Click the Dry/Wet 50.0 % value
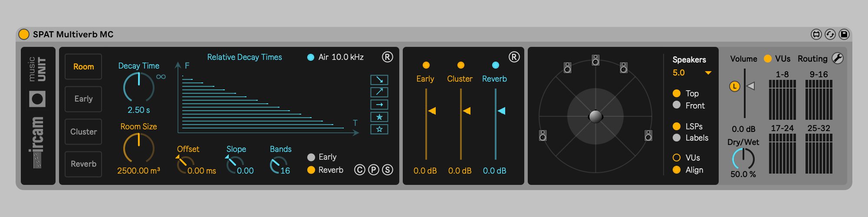 coord(743,174)
